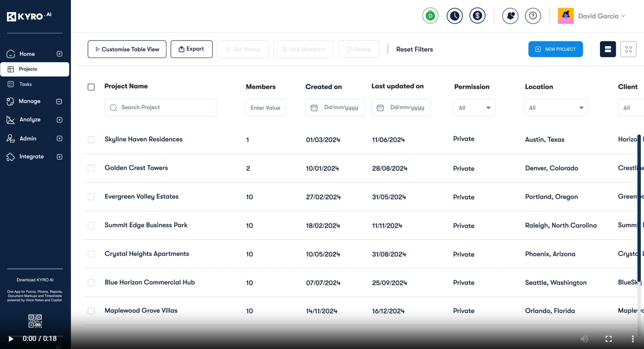Click the notifications icon in header
644x349 pixels.
(x=510, y=16)
